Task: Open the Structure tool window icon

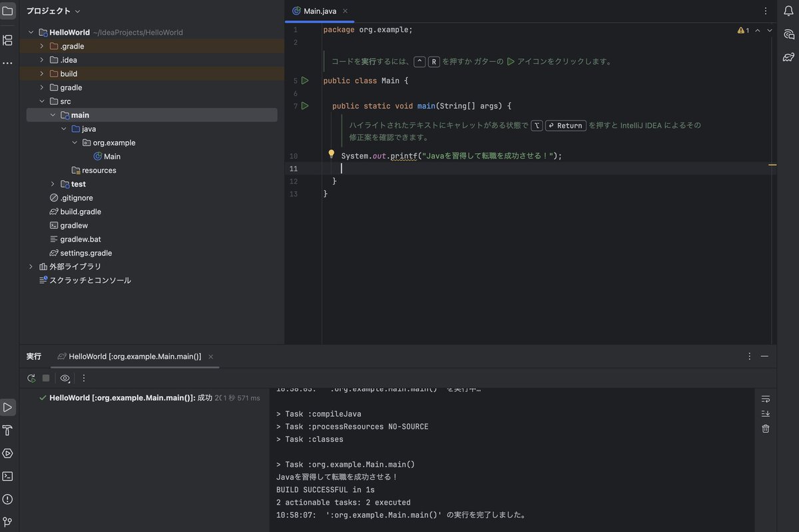Action: coord(8,40)
